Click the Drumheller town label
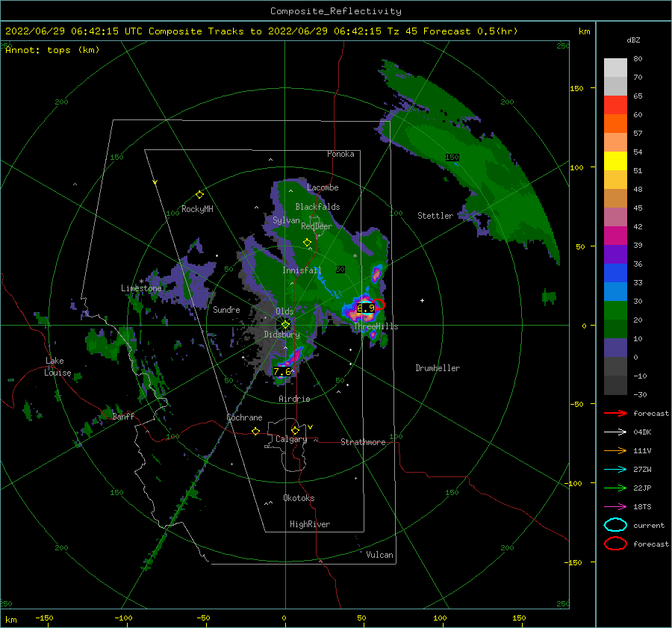 (438, 368)
